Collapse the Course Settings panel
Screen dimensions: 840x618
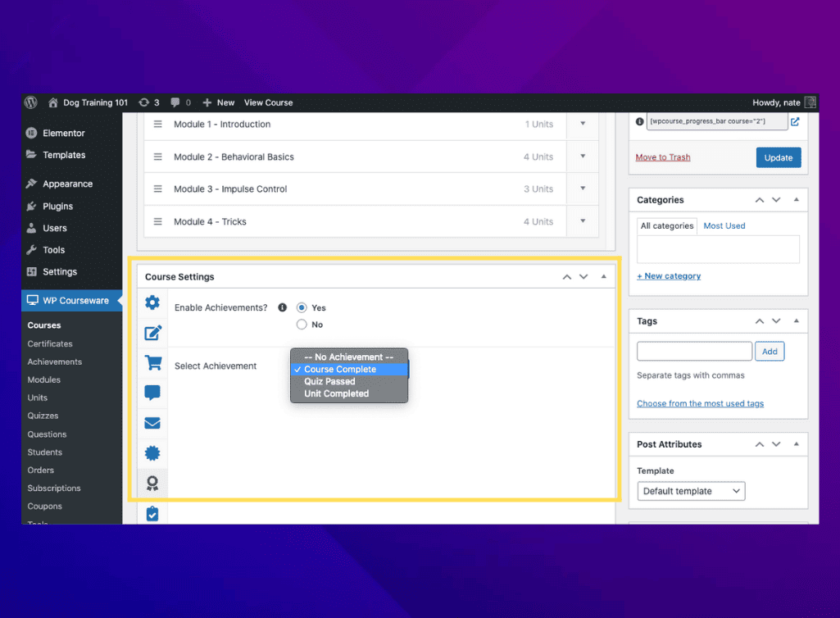(x=604, y=276)
